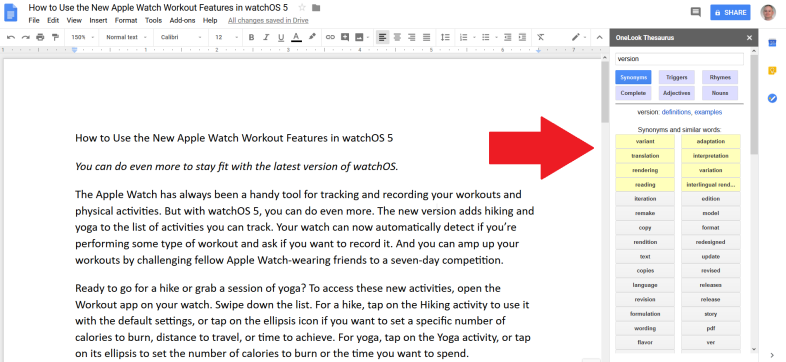Apply a bulleted list
The image size is (786, 362).
(485, 37)
